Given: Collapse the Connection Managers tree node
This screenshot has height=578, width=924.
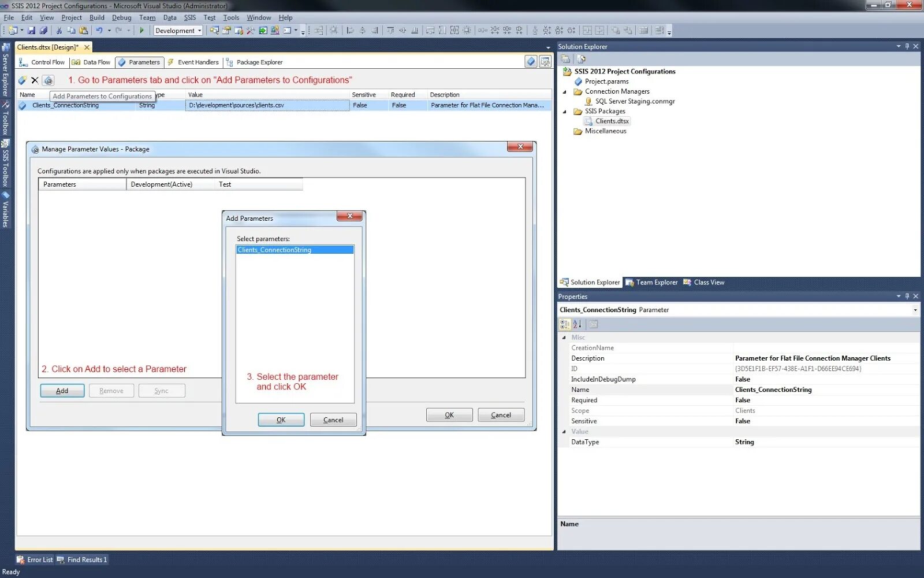Looking at the screenshot, I should coord(565,92).
